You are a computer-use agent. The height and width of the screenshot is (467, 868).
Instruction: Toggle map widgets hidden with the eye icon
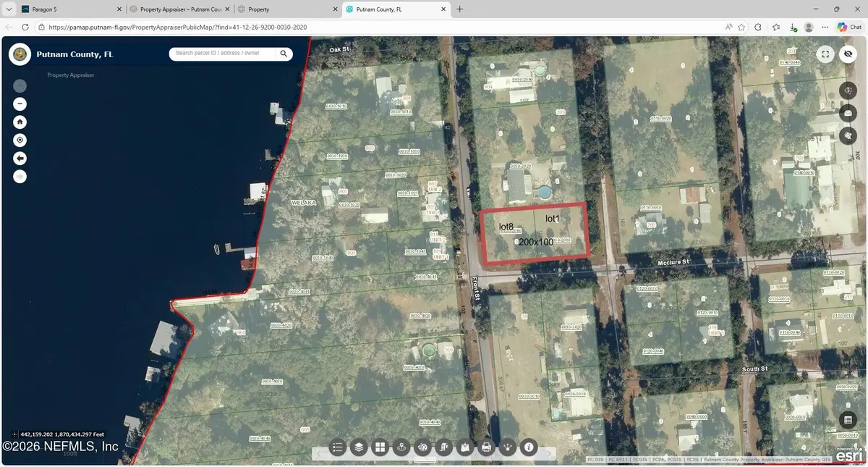[x=848, y=54]
